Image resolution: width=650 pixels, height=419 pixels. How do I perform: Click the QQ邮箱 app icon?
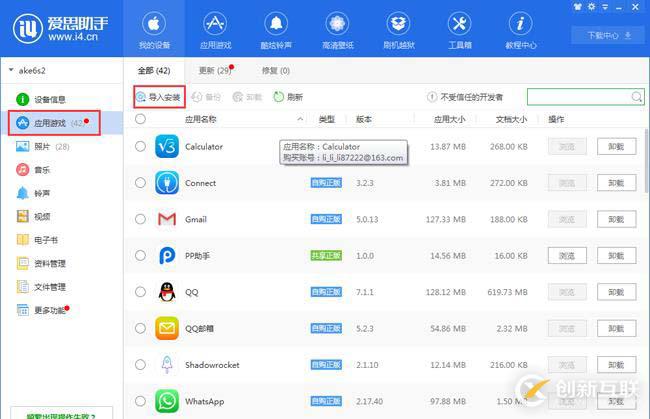167,328
